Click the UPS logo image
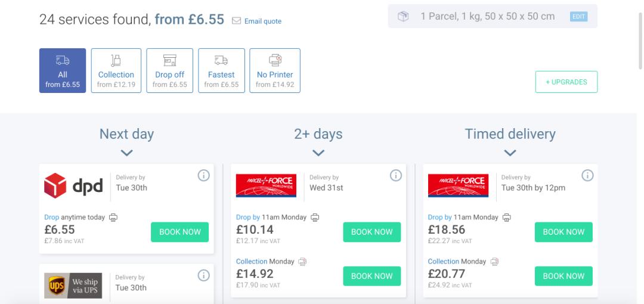The width and height of the screenshot is (644, 304). pyautogui.click(x=73, y=286)
